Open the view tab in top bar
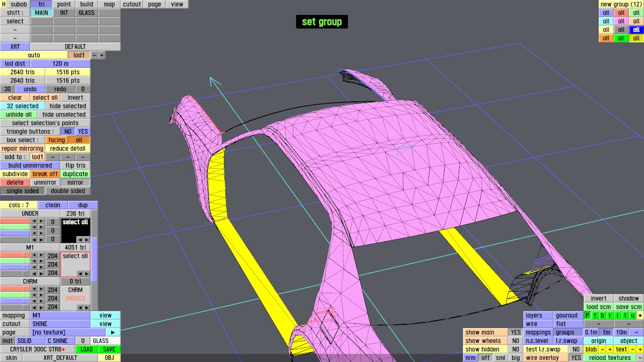Screen dimensions: 644x362 (x=177, y=4)
